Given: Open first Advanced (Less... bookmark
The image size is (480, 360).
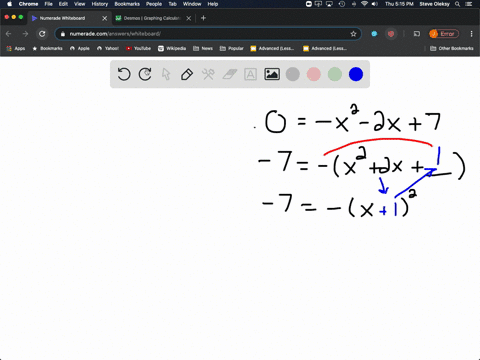Looking at the screenshot, I should pos(272,48).
